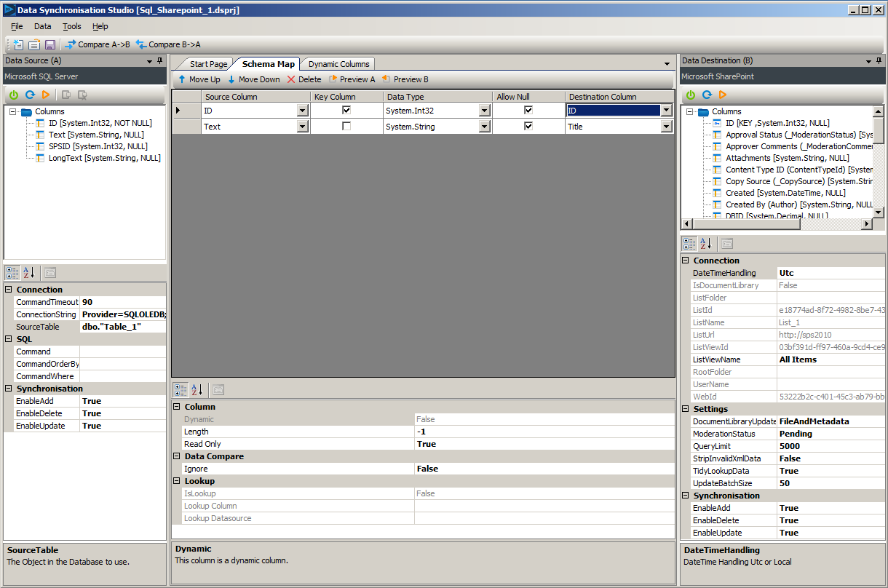
Task: Click Move Up in Schema Map toolbar
Action: click(199, 79)
